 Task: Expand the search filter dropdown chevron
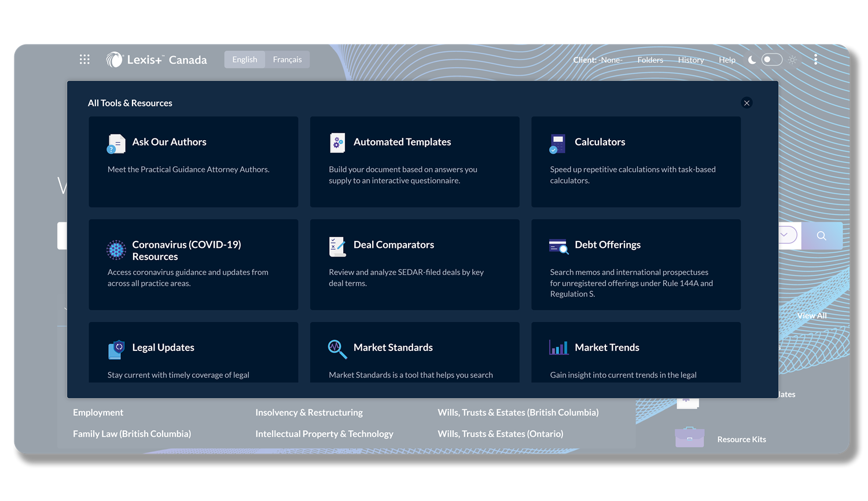pos(784,235)
